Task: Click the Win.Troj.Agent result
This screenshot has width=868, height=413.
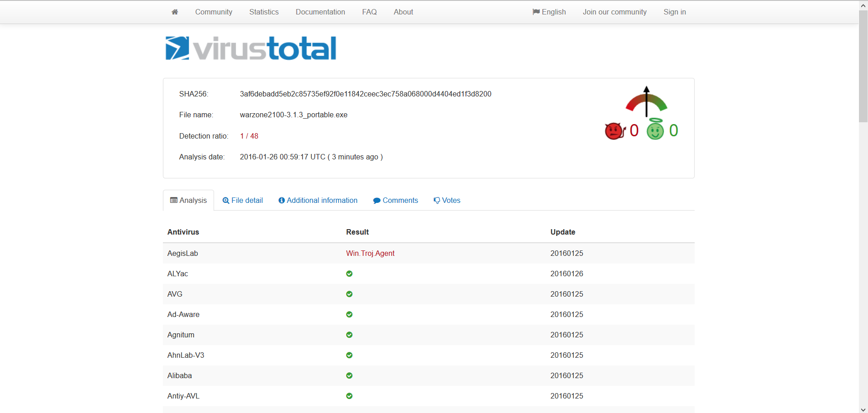Action: 370,253
